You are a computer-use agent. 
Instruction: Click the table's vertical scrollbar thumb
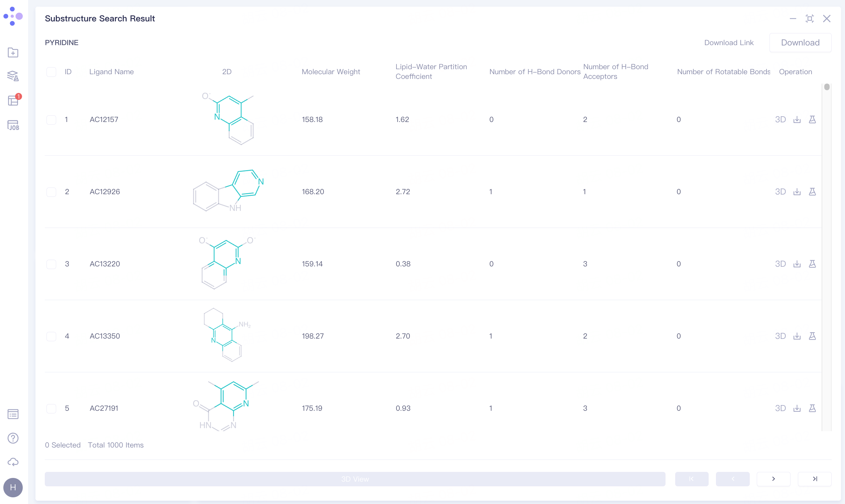827,87
